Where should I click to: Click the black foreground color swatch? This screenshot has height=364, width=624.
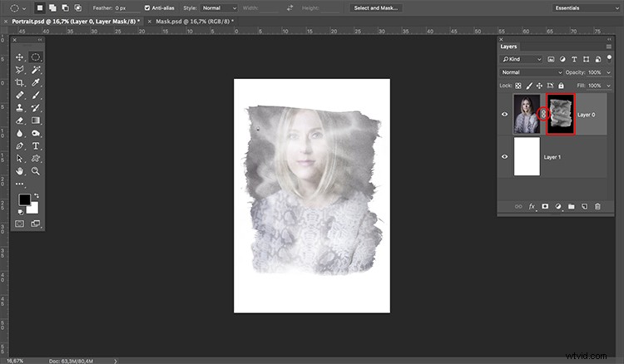pos(24,199)
